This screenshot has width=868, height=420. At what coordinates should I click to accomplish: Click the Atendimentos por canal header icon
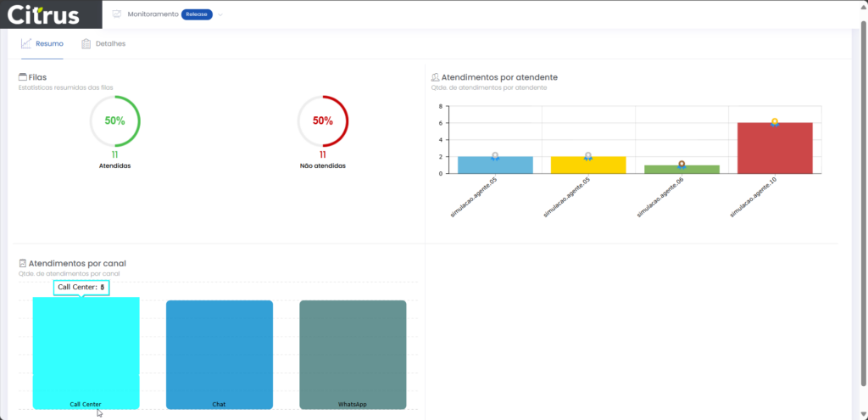pyautogui.click(x=23, y=264)
